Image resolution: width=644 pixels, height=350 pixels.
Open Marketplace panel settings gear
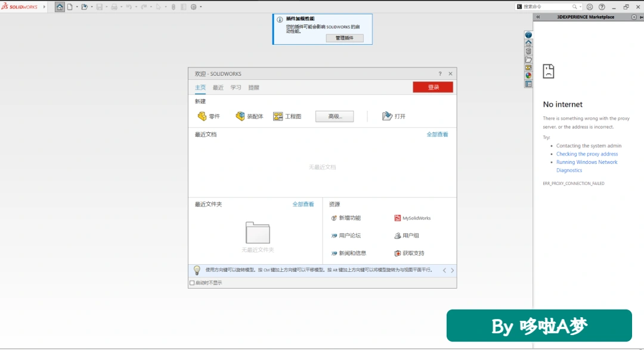pyautogui.click(x=634, y=17)
